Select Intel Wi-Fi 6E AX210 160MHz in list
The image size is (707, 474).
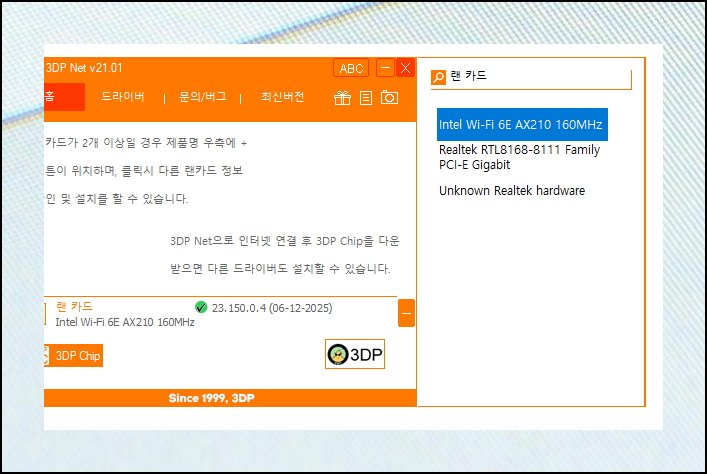click(522, 124)
